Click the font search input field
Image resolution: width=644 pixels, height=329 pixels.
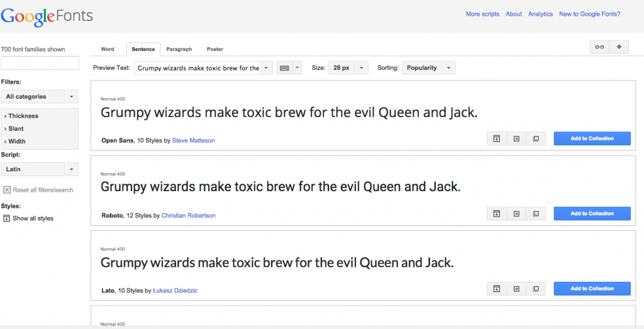pos(40,63)
